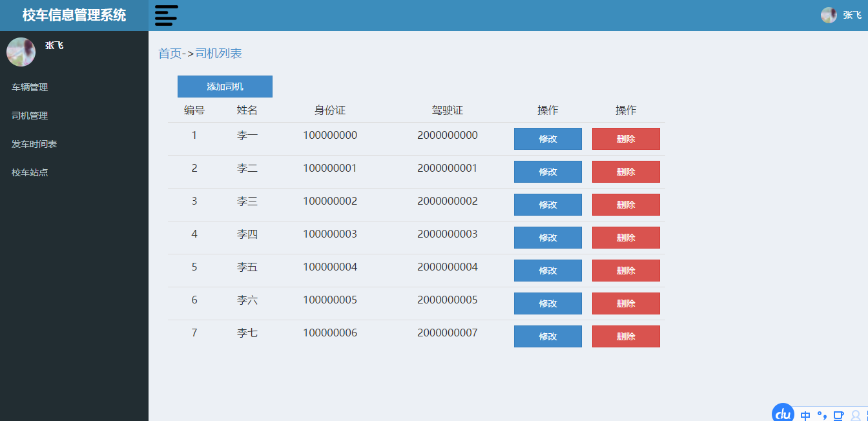Click the 张飞 username in the sidebar
The image size is (868, 421).
click(54, 45)
